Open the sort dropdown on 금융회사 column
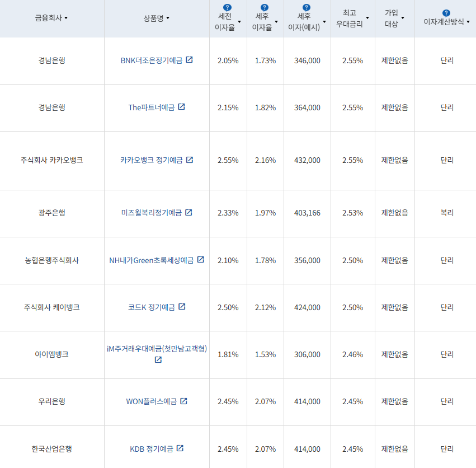Image resolution: width=476 pixels, height=468 pixels. [66, 17]
